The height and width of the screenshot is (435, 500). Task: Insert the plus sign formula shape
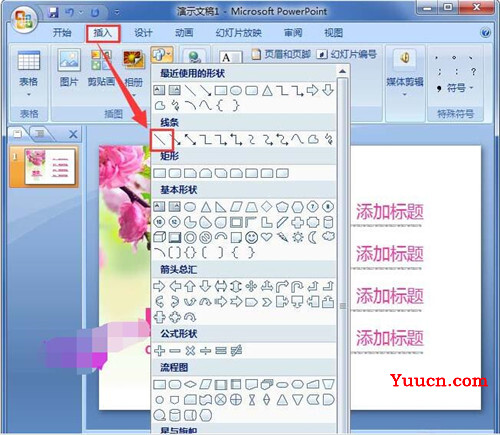pyautogui.click(x=160, y=351)
